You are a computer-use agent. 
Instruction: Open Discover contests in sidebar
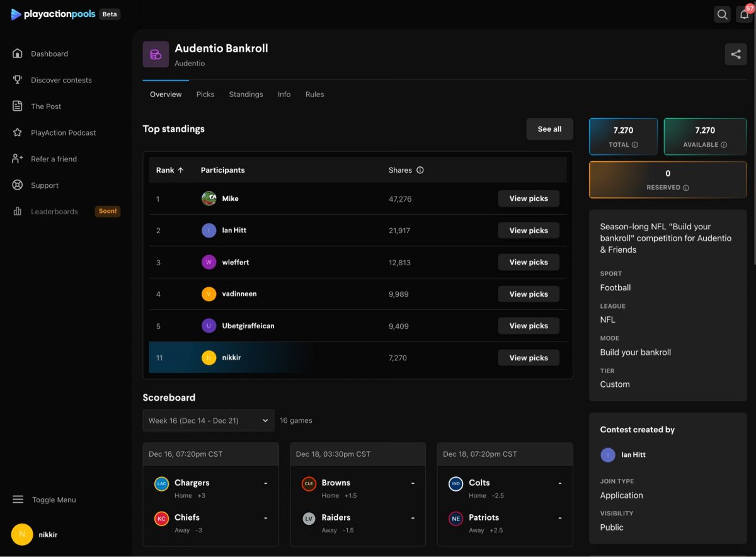click(x=61, y=80)
